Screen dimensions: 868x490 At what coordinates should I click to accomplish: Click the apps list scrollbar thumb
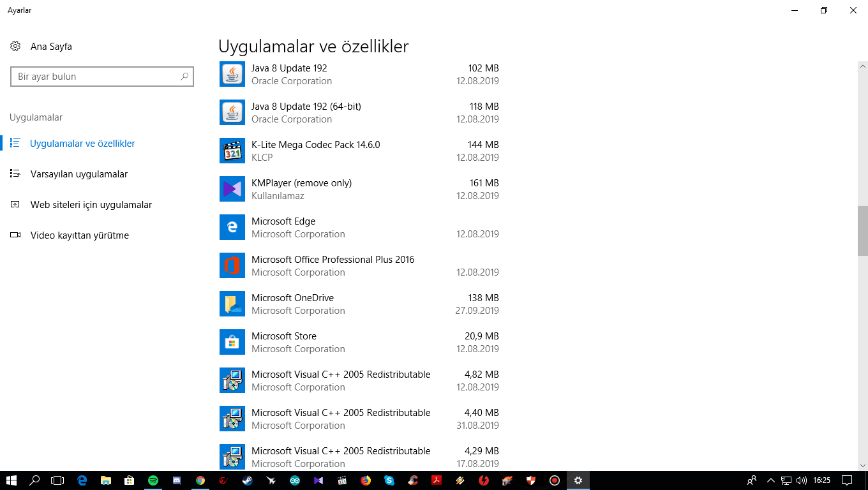tap(863, 231)
